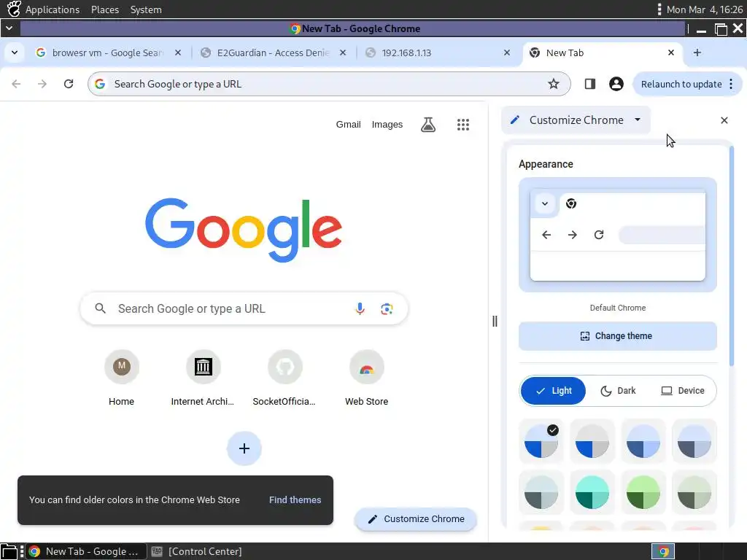Close the New Tab tab
The image size is (747, 560).
tap(671, 52)
